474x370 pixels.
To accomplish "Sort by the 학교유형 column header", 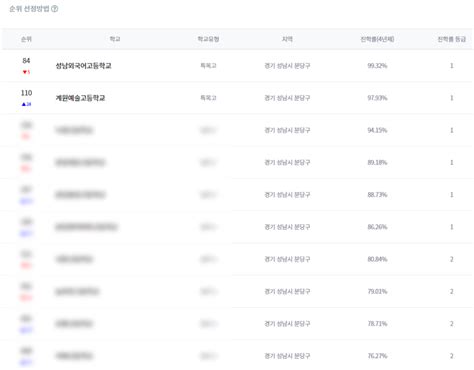I will [x=208, y=39].
